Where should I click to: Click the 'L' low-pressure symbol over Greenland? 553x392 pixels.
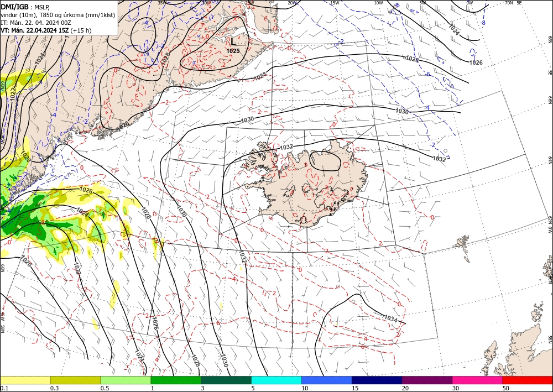pyautogui.click(x=233, y=42)
